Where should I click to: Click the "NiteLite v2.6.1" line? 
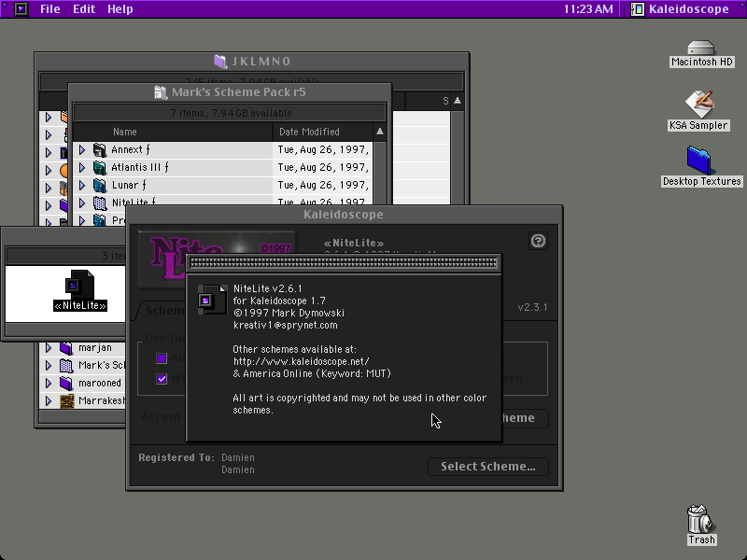point(268,288)
